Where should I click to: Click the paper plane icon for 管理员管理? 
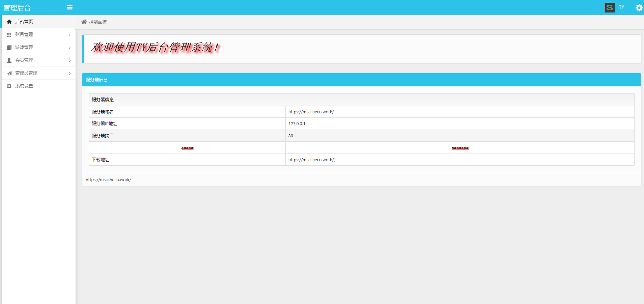coord(9,73)
